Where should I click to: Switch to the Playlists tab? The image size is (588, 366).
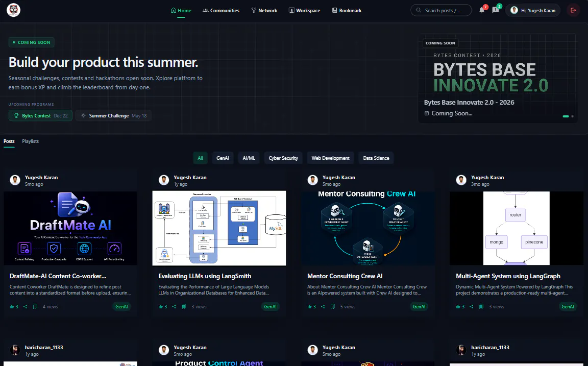click(31, 141)
